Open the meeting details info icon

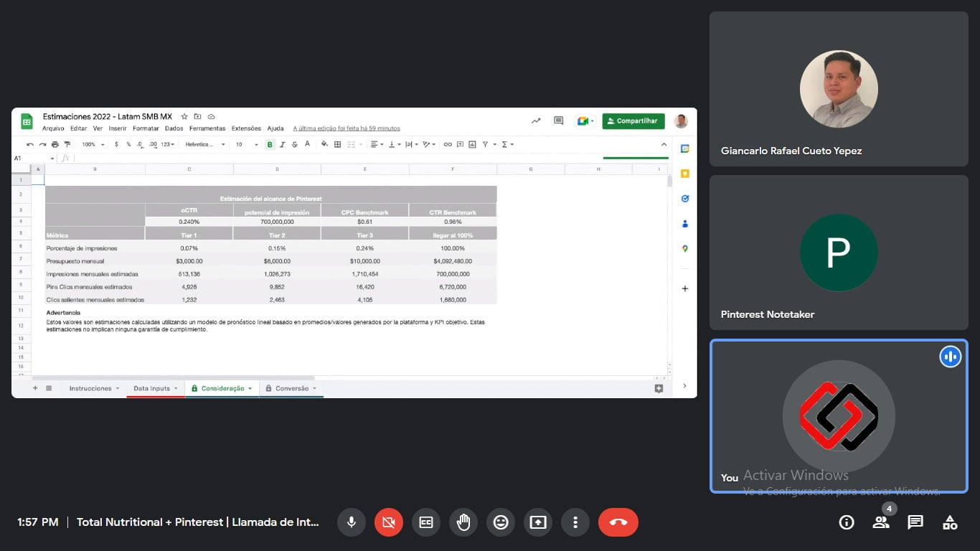pos(847,522)
